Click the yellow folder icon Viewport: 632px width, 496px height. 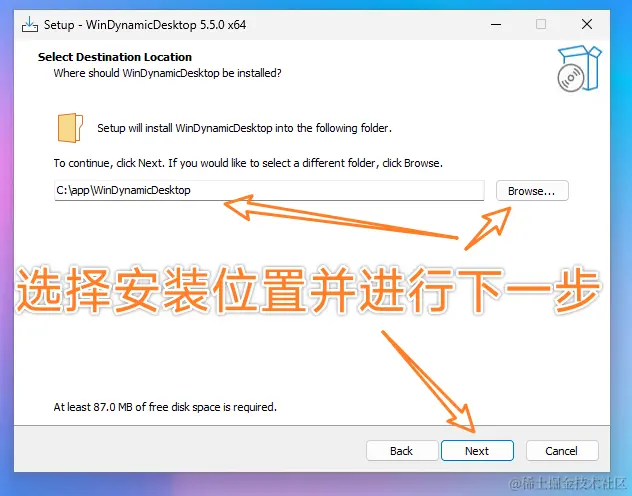pos(70,128)
